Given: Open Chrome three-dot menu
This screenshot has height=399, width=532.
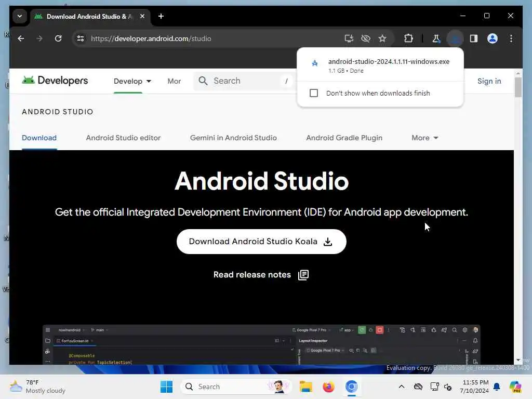Looking at the screenshot, I should pos(511,38).
